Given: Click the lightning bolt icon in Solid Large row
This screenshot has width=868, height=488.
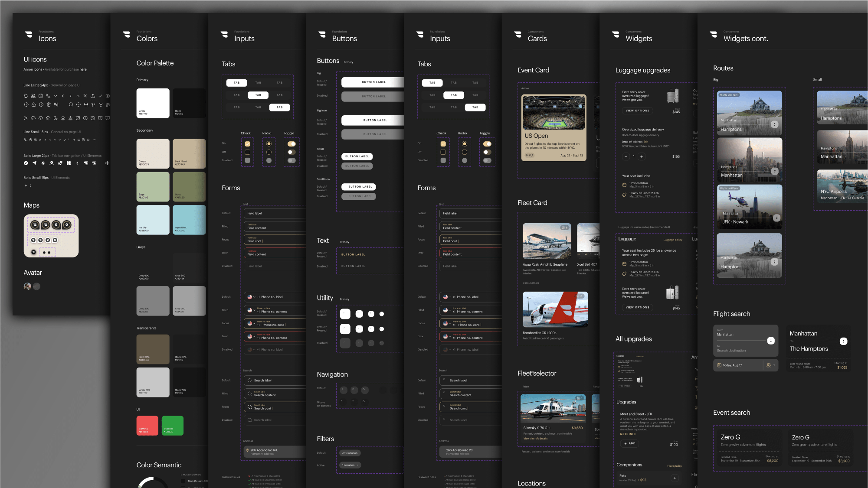Looking at the screenshot, I should point(43,163).
